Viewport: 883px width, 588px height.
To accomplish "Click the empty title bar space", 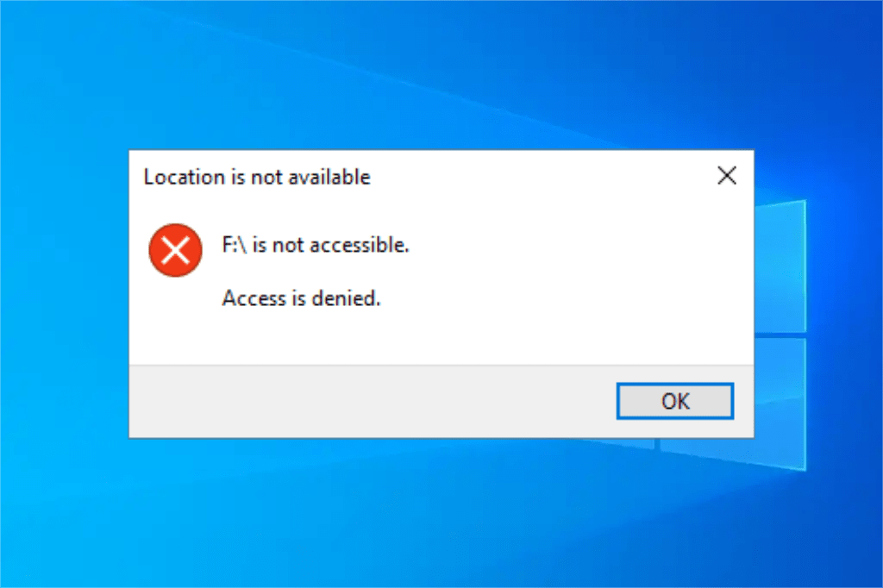I will pos(541,176).
